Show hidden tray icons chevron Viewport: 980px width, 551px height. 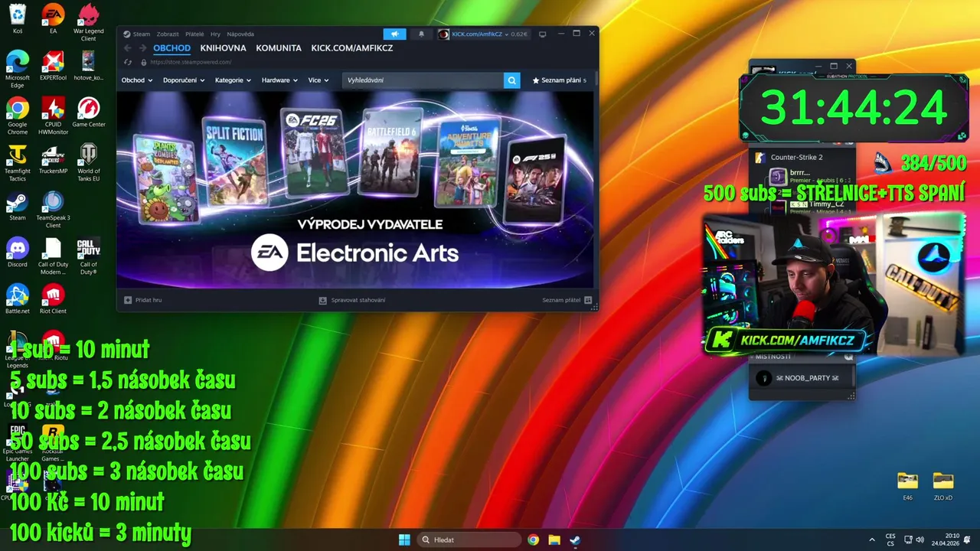click(x=872, y=540)
